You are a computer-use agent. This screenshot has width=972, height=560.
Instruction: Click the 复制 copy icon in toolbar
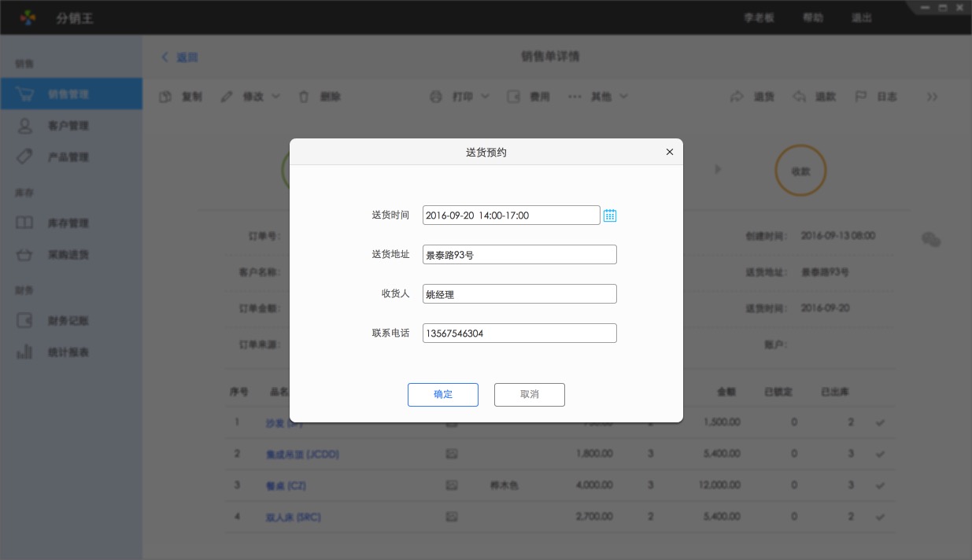click(x=166, y=97)
